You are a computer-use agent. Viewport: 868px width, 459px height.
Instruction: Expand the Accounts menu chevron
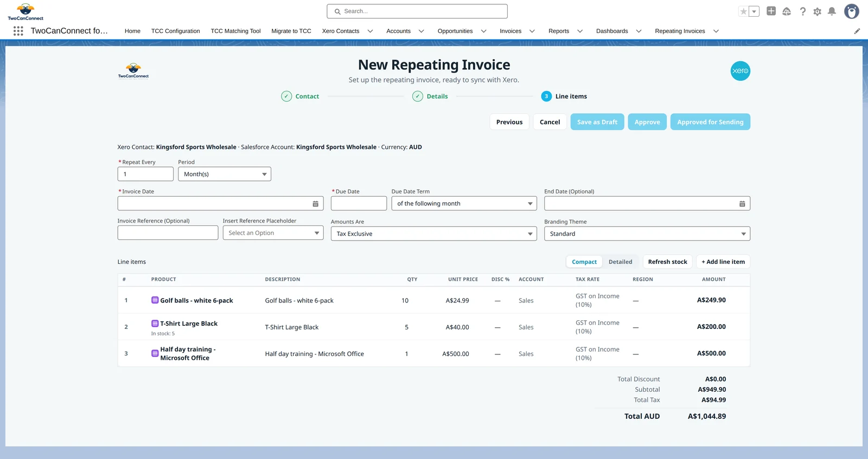click(421, 31)
